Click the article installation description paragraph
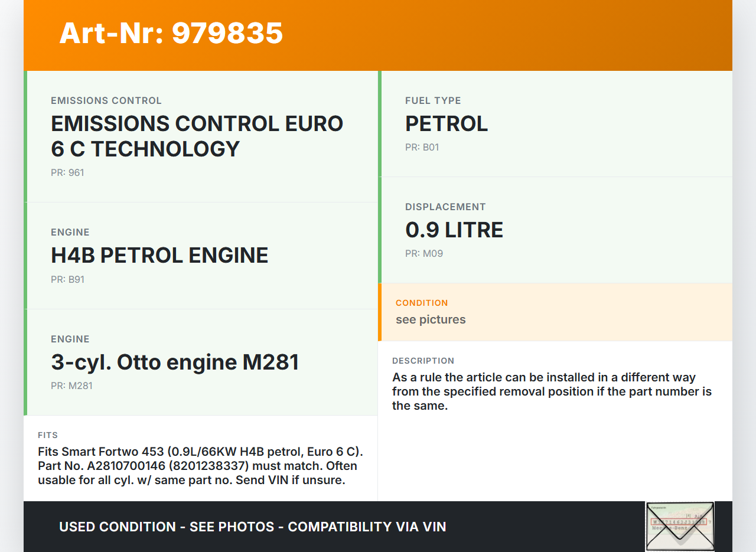Viewport: 756px width, 552px height. [x=552, y=391]
